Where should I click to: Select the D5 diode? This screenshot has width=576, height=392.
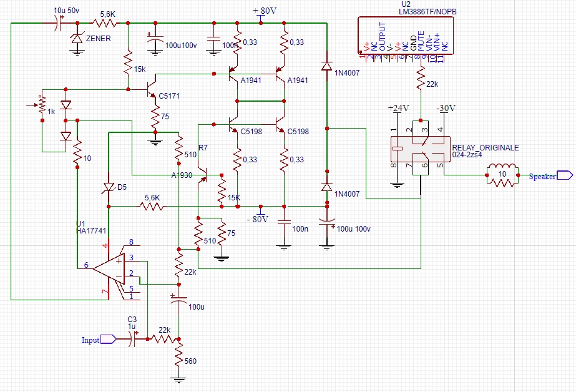[x=109, y=187]
